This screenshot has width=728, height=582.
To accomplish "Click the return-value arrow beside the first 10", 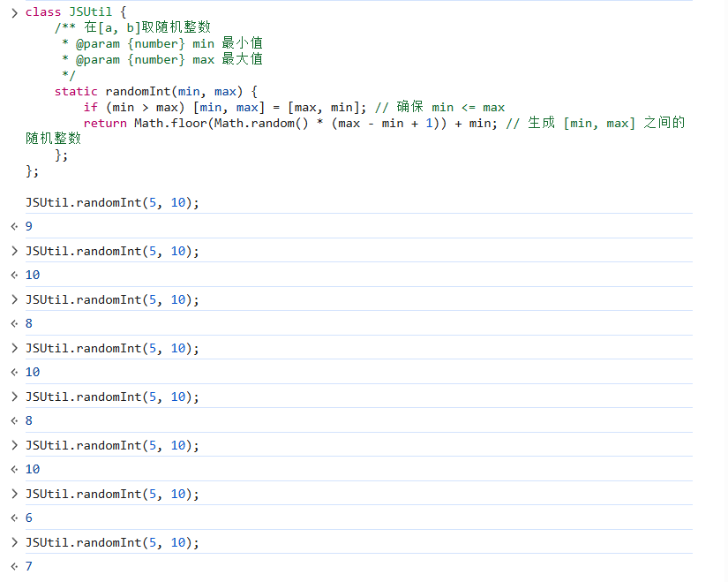I will point(14,275).
